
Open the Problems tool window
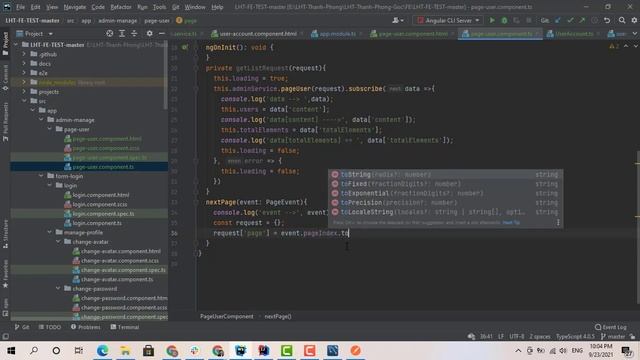pyautogui.click(x=86, y=327)
